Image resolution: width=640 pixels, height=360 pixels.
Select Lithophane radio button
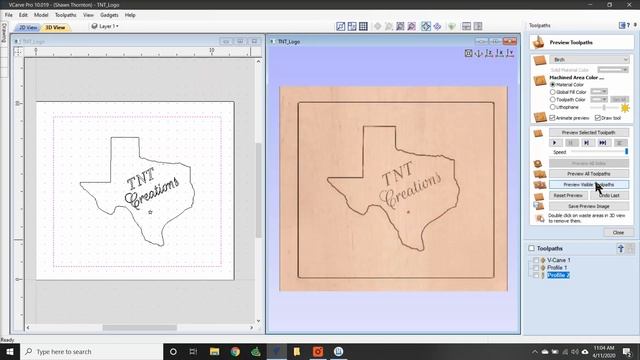[553, 107]
